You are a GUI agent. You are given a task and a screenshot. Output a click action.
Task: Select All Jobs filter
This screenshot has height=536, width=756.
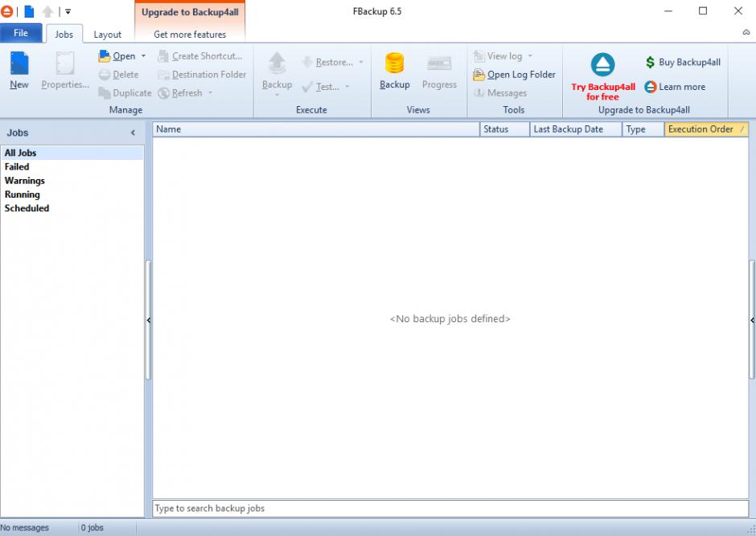tap(72, 153)
